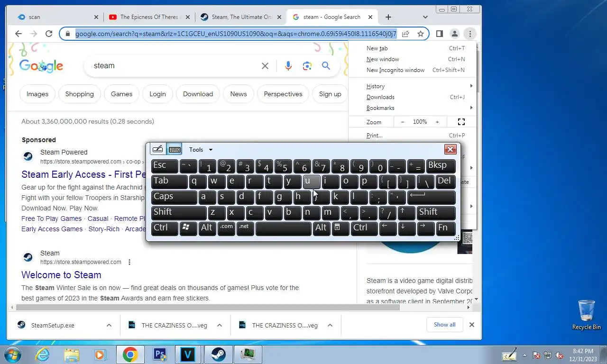Click the context menu key on keyboard
This screenshot has height=364, width=607.
(x=340, y=228)
